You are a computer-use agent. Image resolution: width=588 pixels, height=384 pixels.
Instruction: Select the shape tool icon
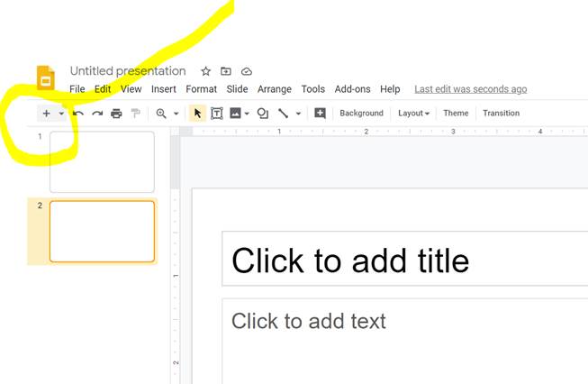263,114
